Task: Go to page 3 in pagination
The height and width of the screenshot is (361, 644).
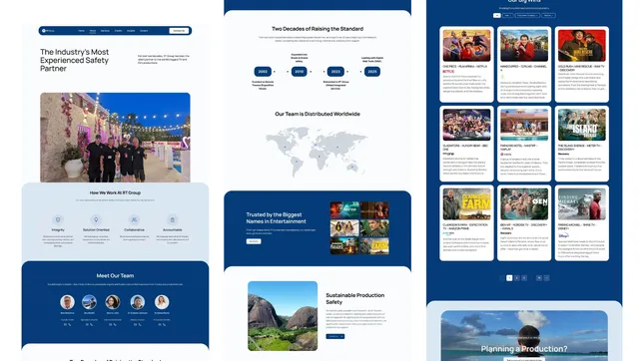Action: tap(524, 277)
